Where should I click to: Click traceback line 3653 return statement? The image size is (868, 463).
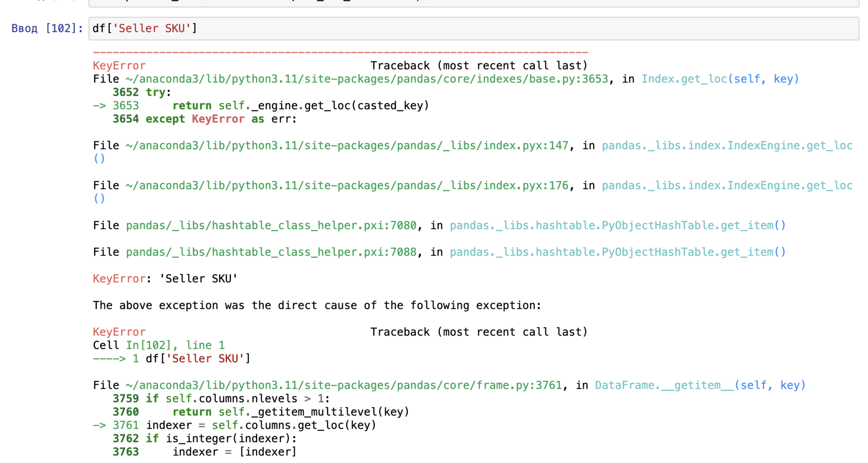tap(261, 106)
